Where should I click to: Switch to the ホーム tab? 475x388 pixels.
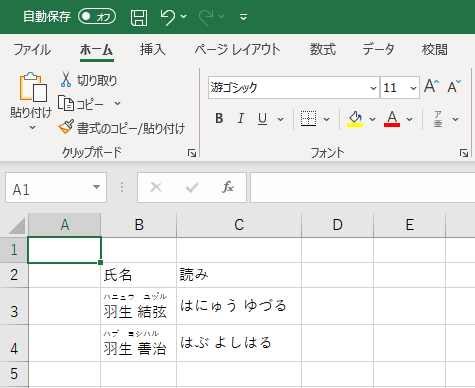pos(97,50)
